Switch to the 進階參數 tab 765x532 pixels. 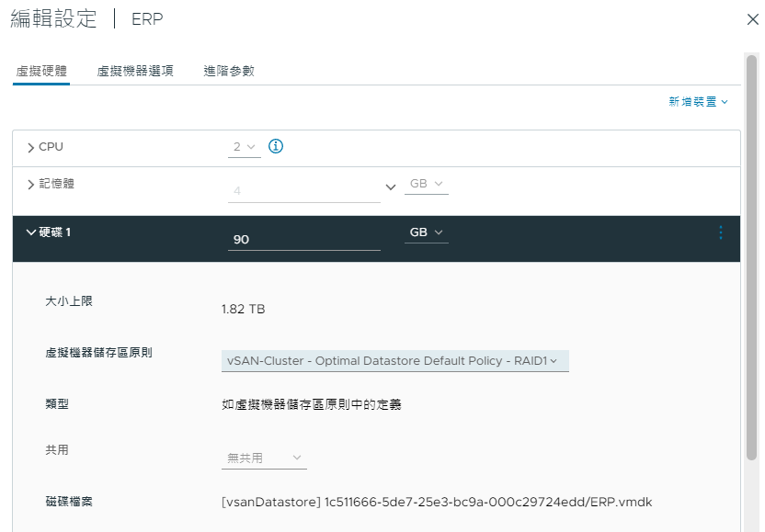pos(229,71)
